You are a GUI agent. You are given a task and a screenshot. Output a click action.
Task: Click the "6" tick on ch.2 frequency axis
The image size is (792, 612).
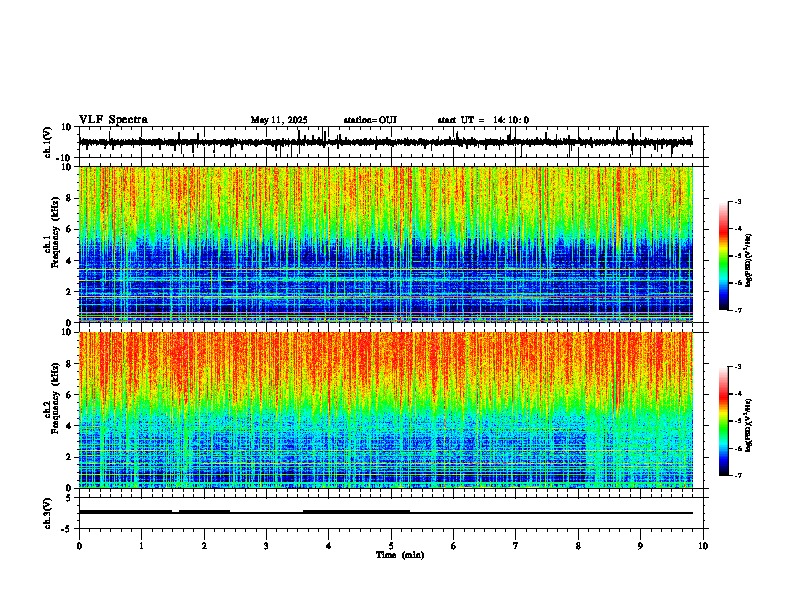click(70, 394)
